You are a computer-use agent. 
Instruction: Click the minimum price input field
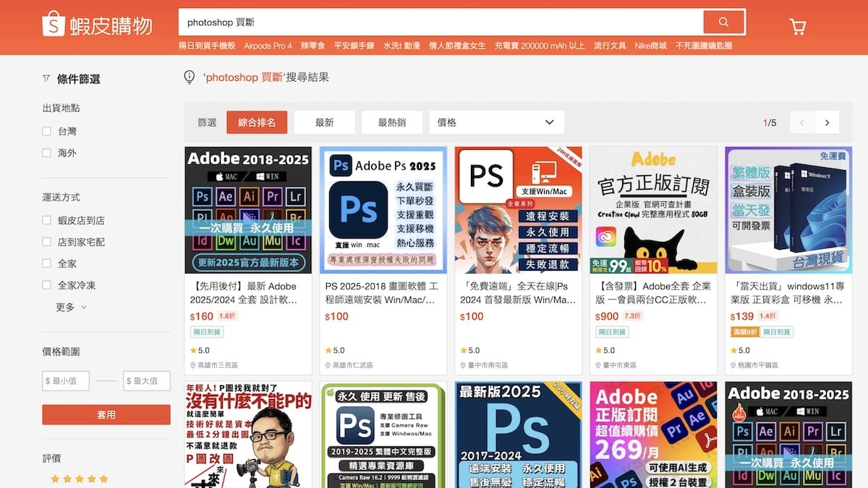coord(66,380)
